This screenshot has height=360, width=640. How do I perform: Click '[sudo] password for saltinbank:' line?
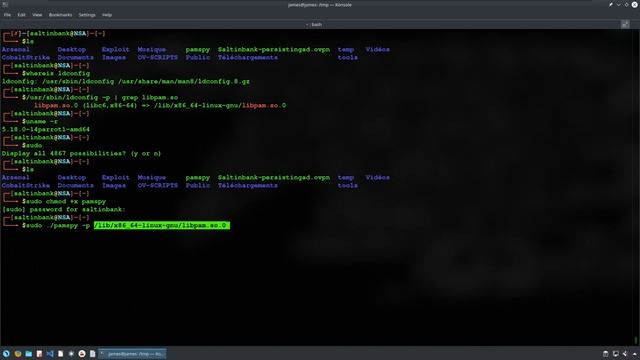tap(64, 209)
